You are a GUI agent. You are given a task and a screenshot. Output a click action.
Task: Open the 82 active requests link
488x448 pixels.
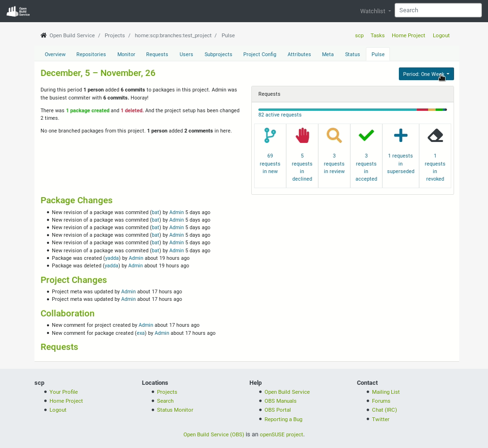[280, 115]
